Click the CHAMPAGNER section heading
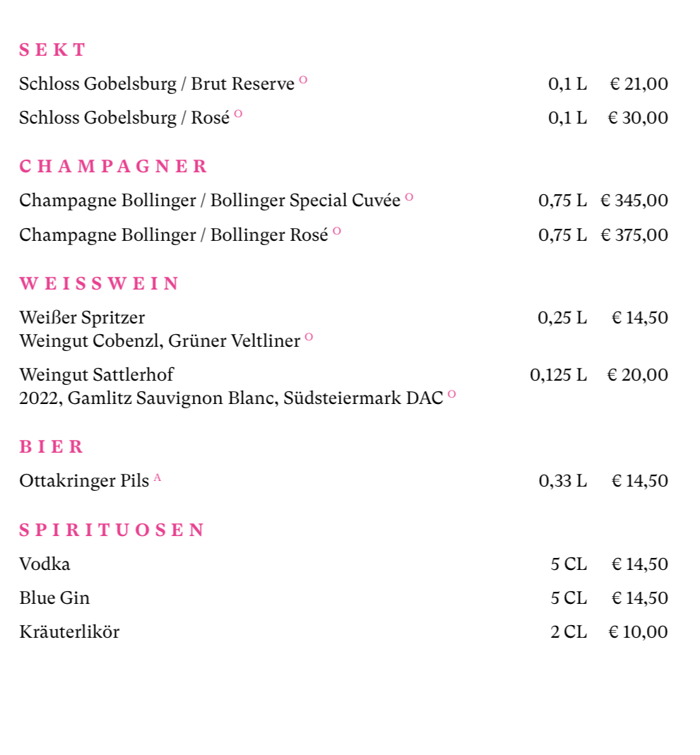Image resolution: width=700 pixels, height=755 pixels. [x=113, y=167]
